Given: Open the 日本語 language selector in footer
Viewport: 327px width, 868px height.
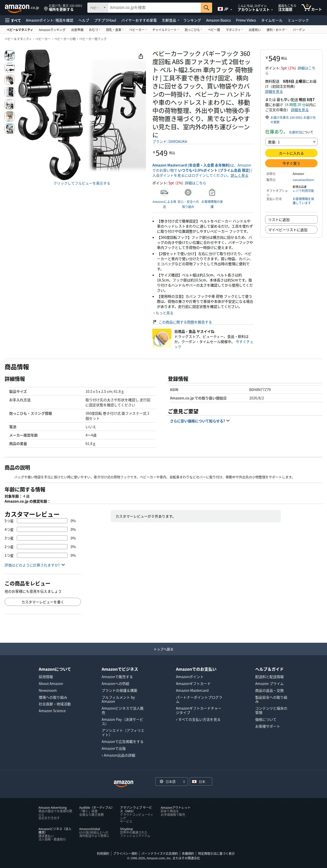Looking at the screenshot, I should click(171, 781).
